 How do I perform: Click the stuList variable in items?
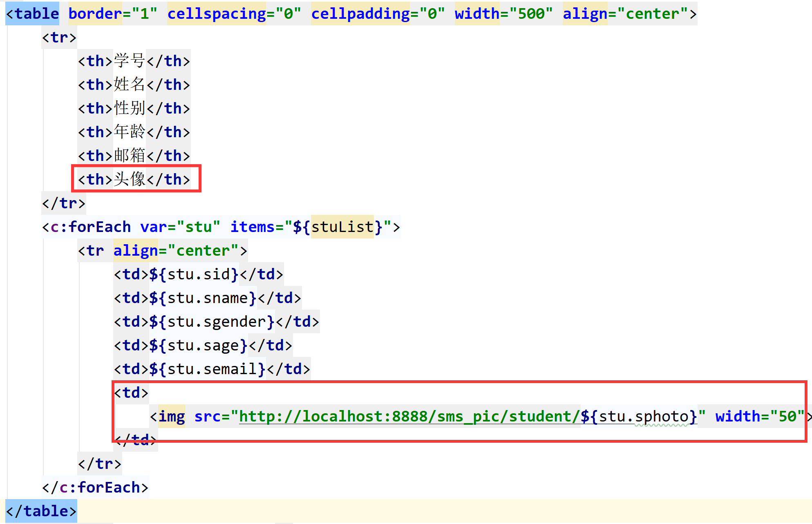[x=342, y=227]
